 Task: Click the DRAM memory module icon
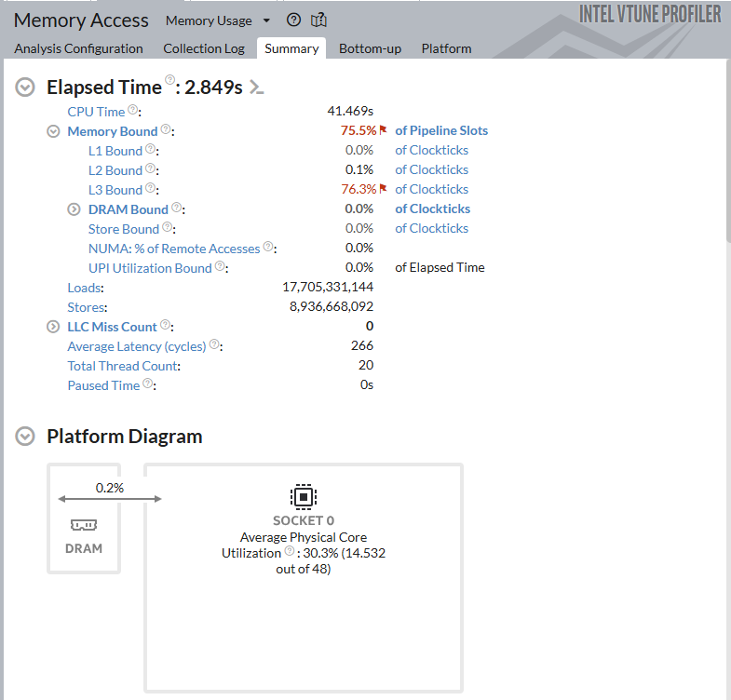(84, 525)
